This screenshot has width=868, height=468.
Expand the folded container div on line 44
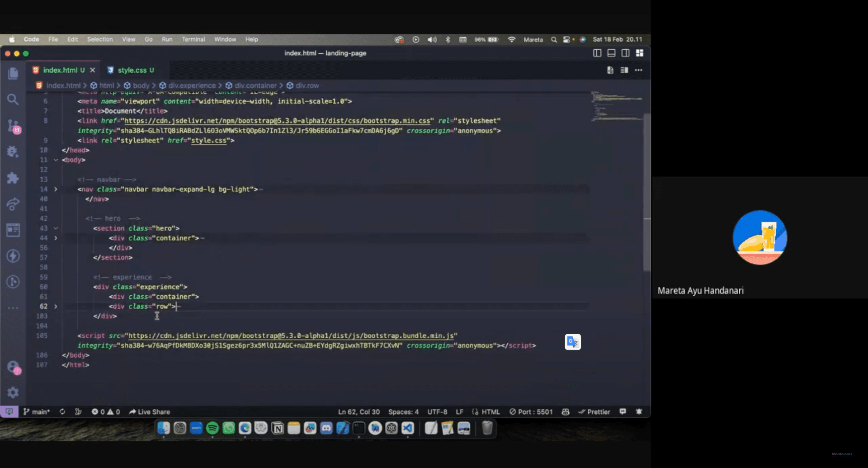(x=56, y=238)
